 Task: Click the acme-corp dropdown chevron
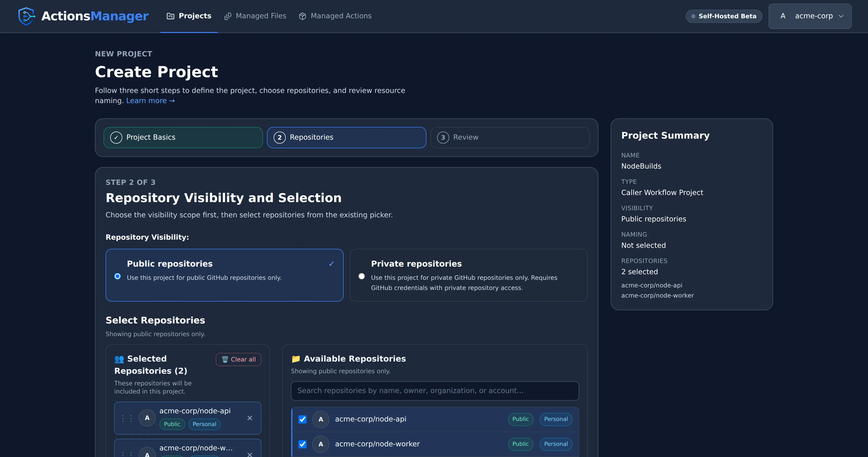[841, 16]
